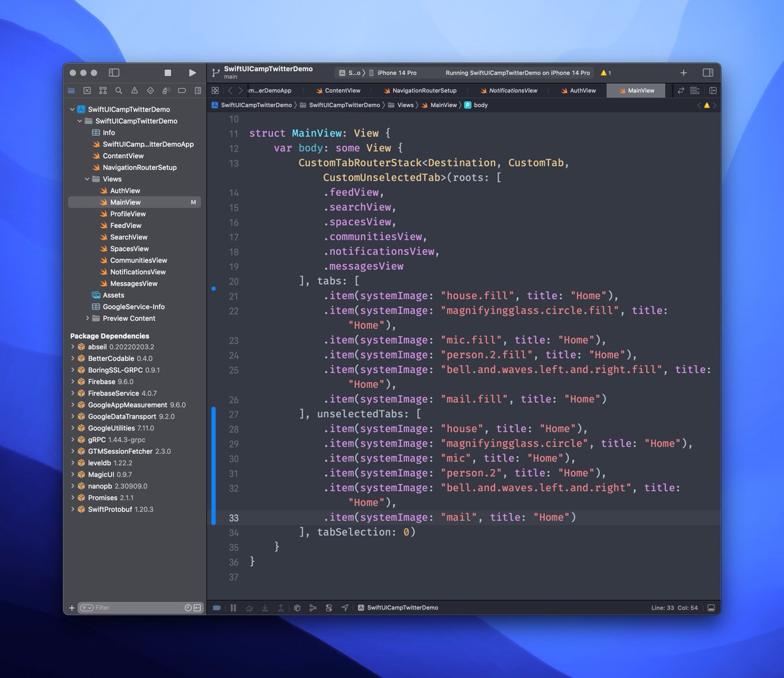
Task: Collapse the SwiftUICampTwitterDemo group folder
Action: tap(80, 121)
